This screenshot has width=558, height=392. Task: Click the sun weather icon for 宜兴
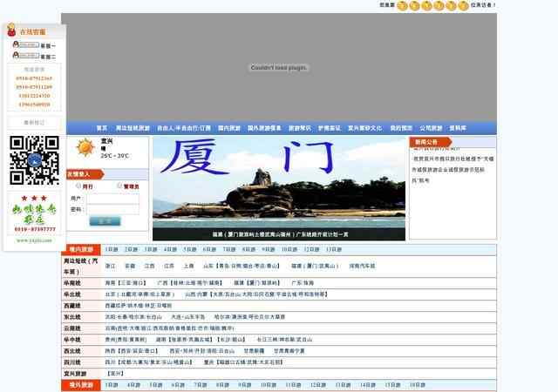click(85, 147)
